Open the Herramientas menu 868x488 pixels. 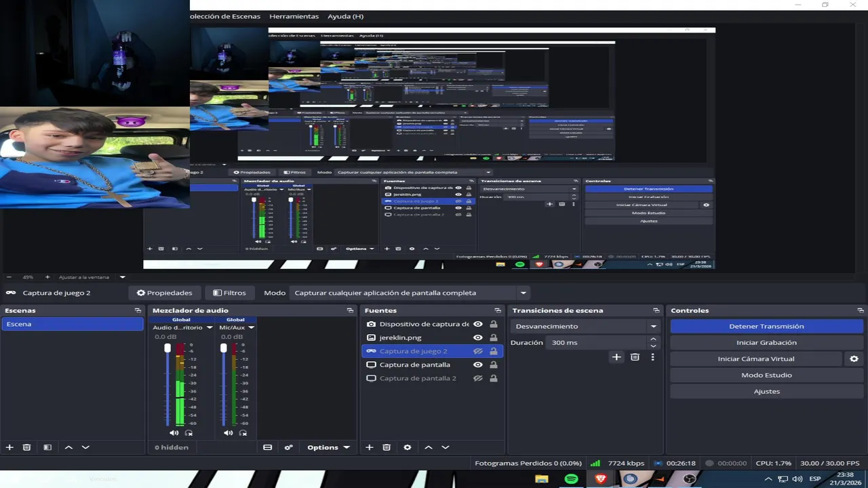coord(294,16)
